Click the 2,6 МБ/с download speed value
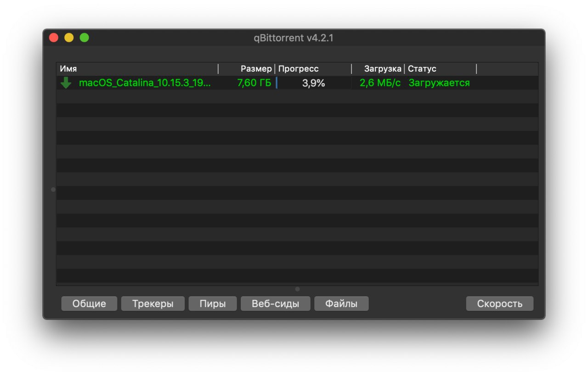 pos(380,83)
